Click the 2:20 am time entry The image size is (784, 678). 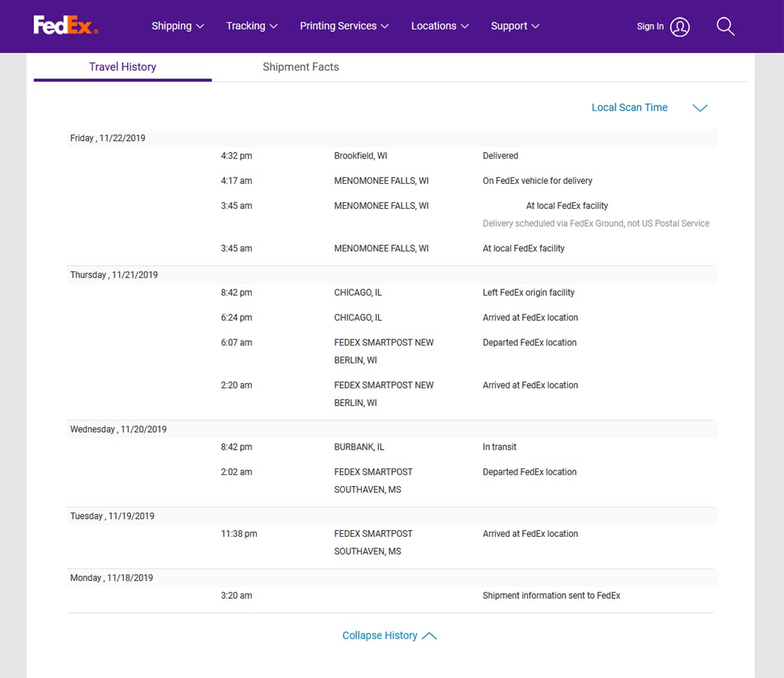(236, 385)
